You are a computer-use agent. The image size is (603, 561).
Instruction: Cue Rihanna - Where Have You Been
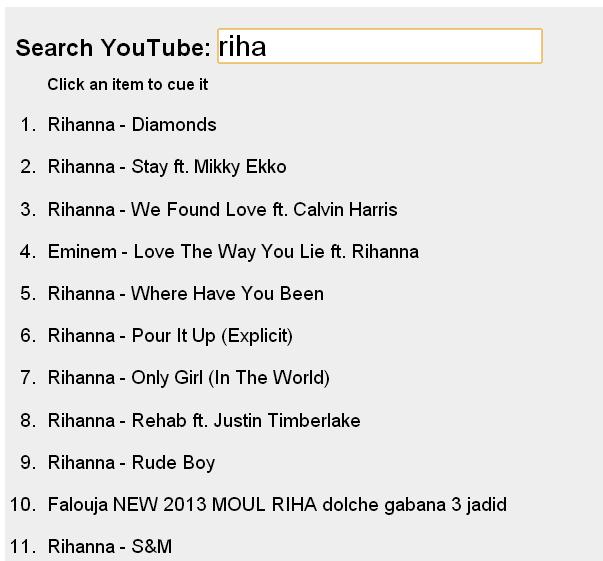185,294
